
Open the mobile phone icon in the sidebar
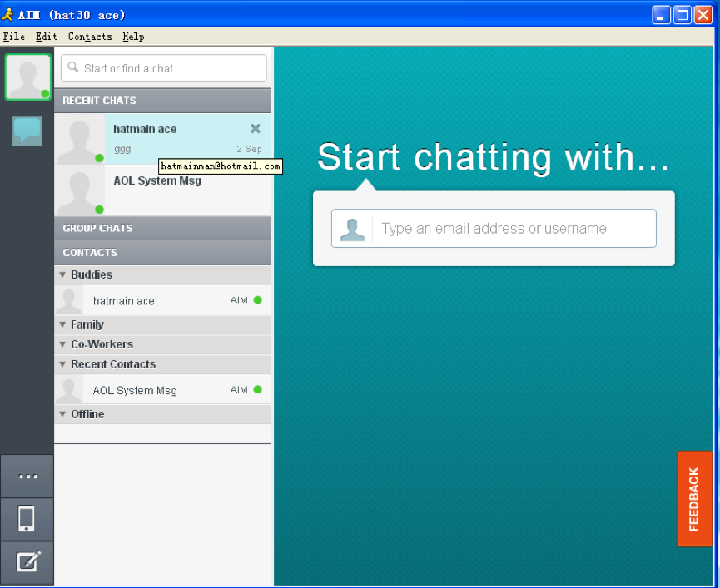click(27, 519)
